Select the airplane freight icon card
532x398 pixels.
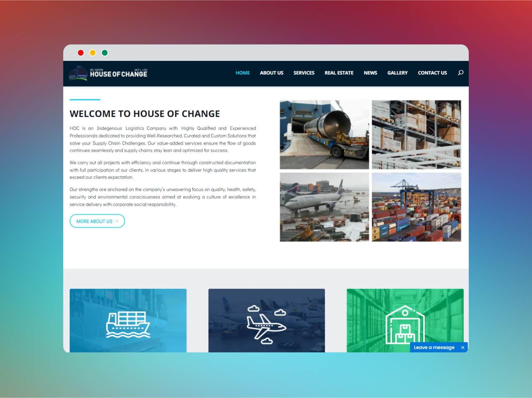click(x=267, y=320)
